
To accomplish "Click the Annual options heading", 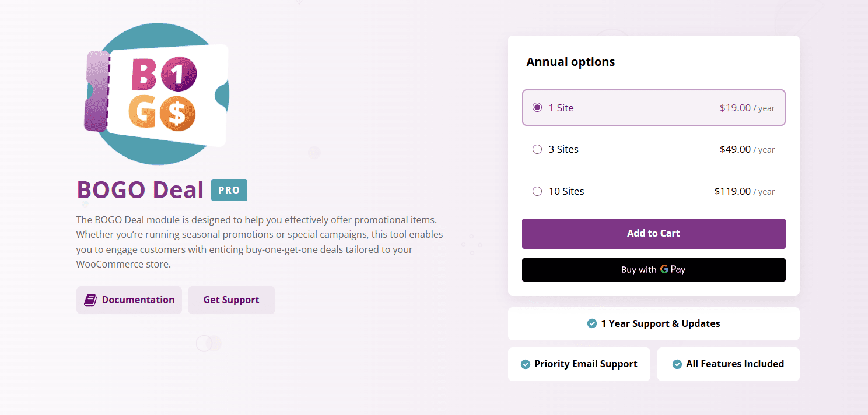I will [570, 62].
